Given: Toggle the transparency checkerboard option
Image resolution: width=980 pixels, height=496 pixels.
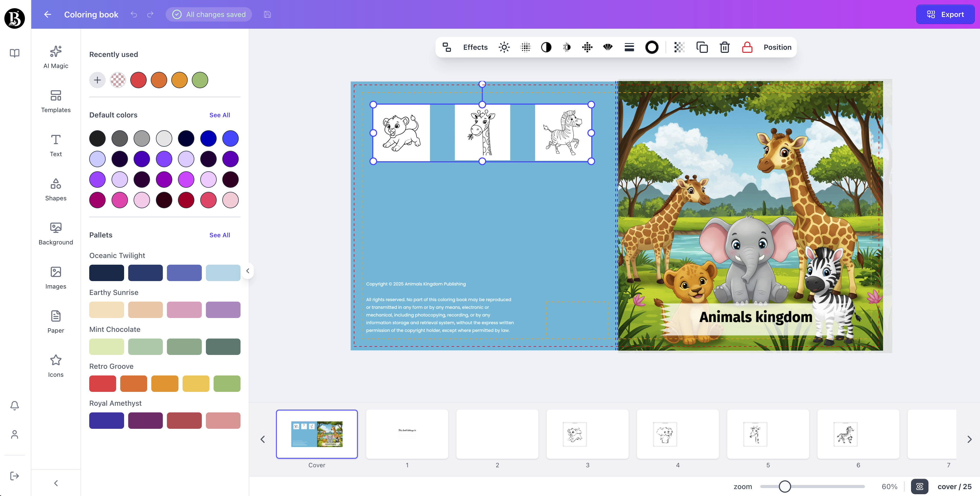Looking at the screenshot, I should point(679,47).
